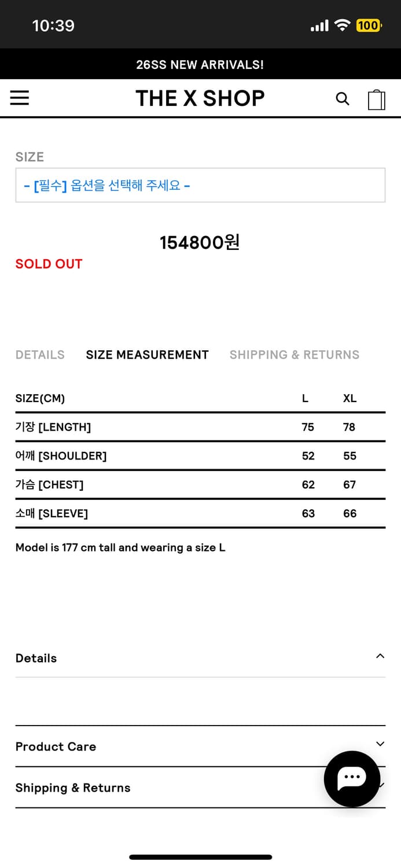Tap the SOLD OUT label
Viewport: 401px width, 868px height.
pyautogui.click(x=49, y=264)
